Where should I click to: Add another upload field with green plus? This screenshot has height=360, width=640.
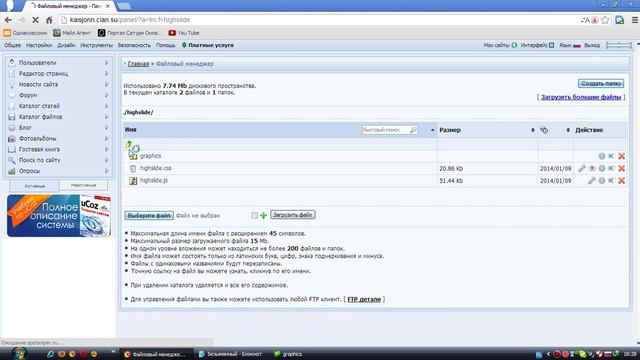264,215
